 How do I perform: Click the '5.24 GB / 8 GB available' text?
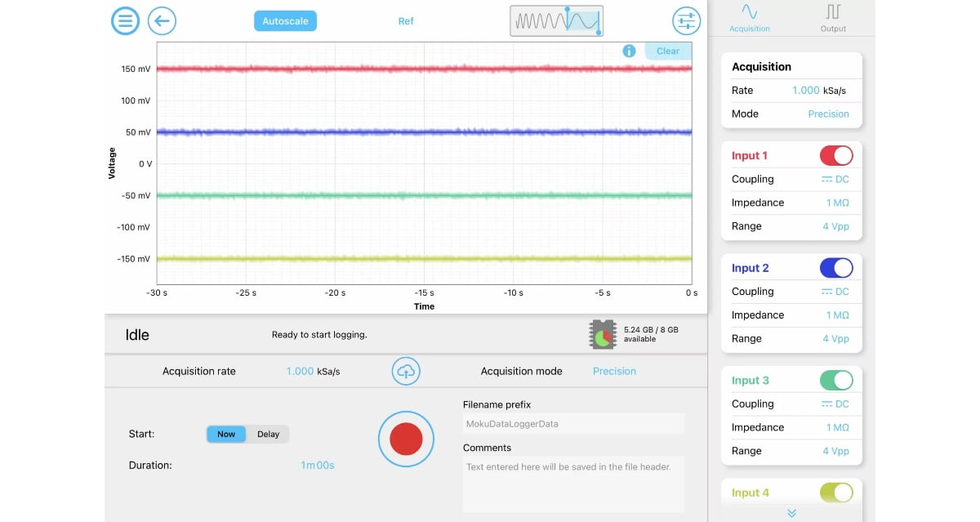[651, 334]
